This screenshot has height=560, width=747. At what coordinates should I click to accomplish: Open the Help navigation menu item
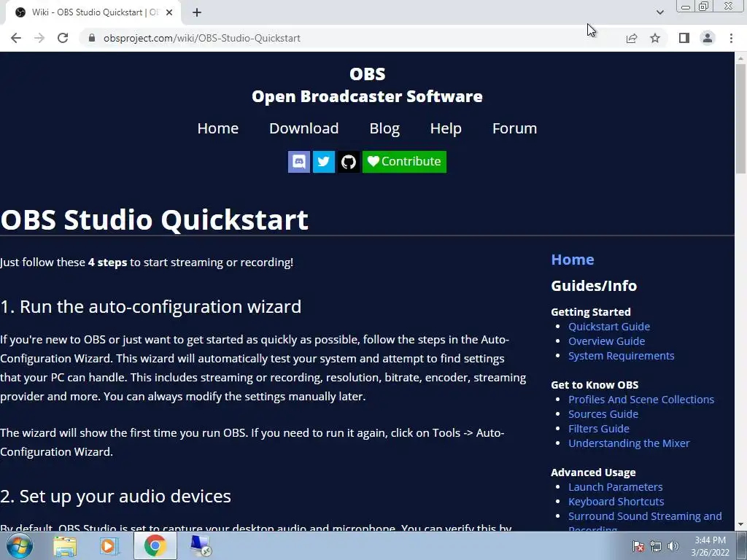tap(446, 128)
